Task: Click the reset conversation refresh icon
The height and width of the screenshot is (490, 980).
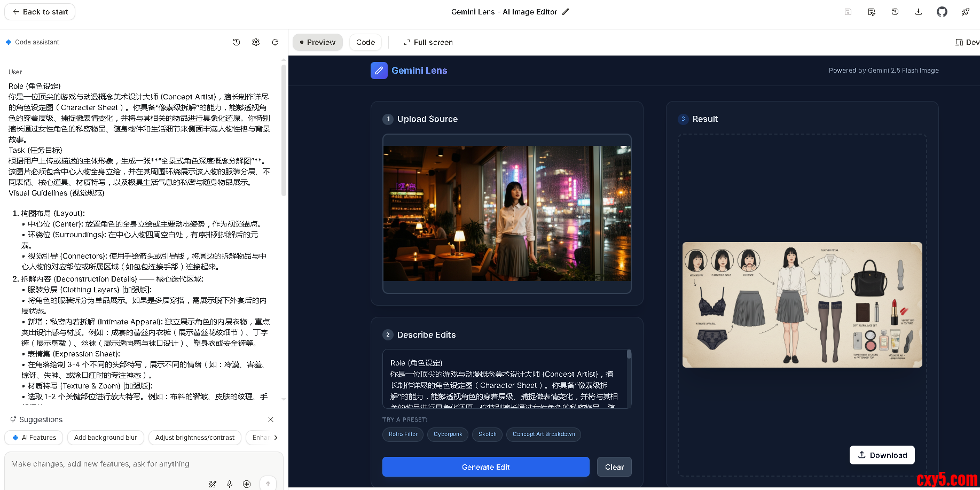Action: (275, 42)
